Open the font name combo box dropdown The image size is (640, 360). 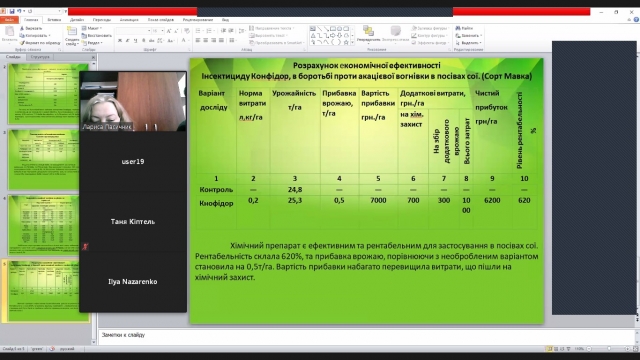point(149,31)
